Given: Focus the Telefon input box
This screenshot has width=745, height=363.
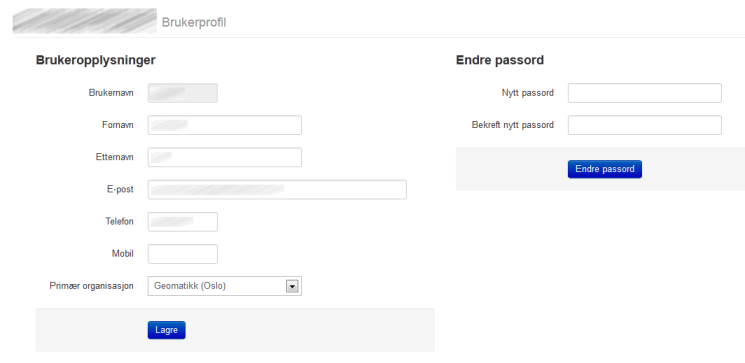Looking at the screenshot, I should (182, 221).
